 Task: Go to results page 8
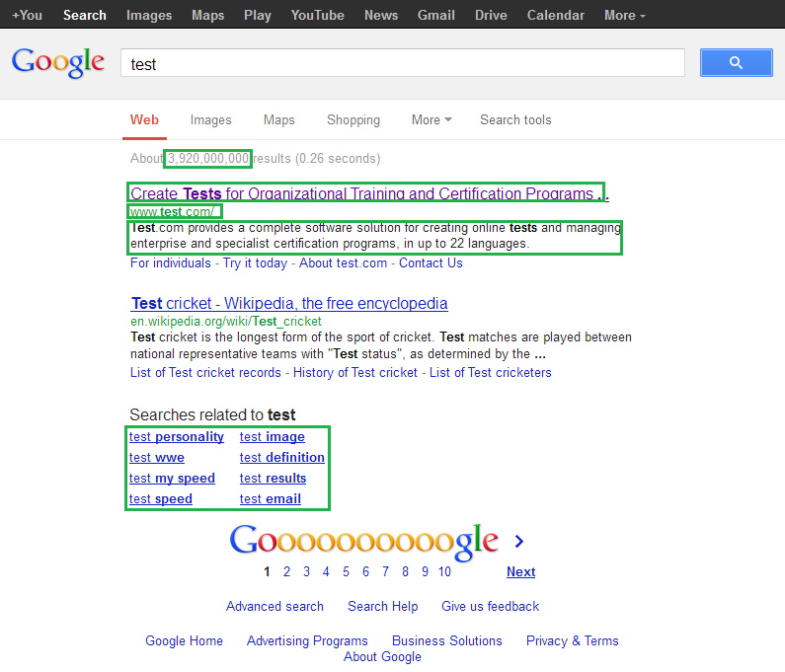(x=405, y=571)
